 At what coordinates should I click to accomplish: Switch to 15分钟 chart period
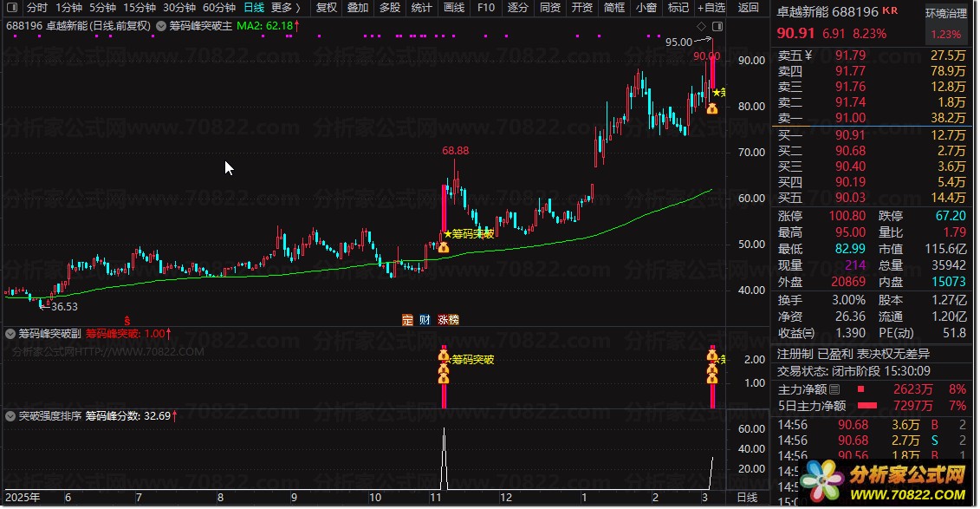tap(140, 8)
